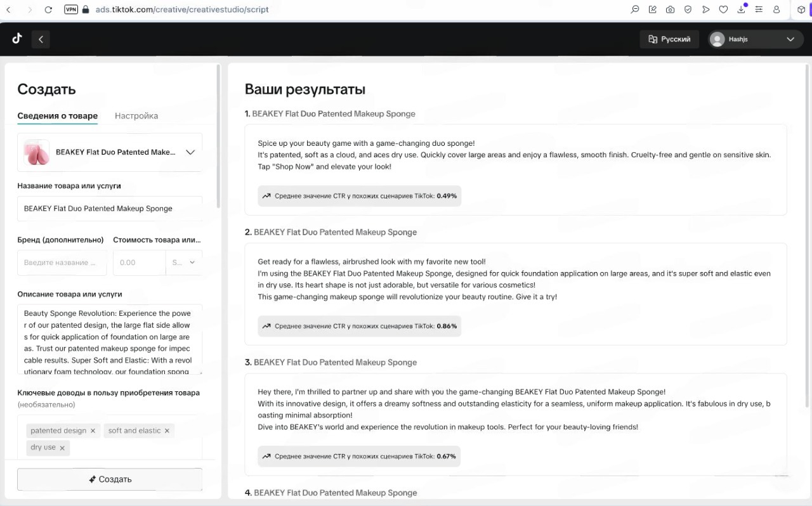The height and width of the screenshot is (506, 812).
Task: Expand the Hashjs account dropdown chevron
Action: pyautogui.click(x=790, y=39)
